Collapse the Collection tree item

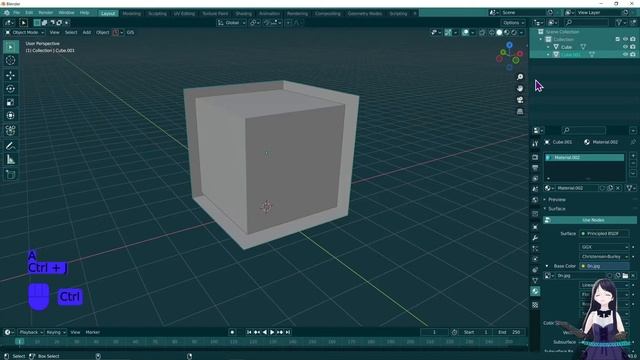coord(541,40)
